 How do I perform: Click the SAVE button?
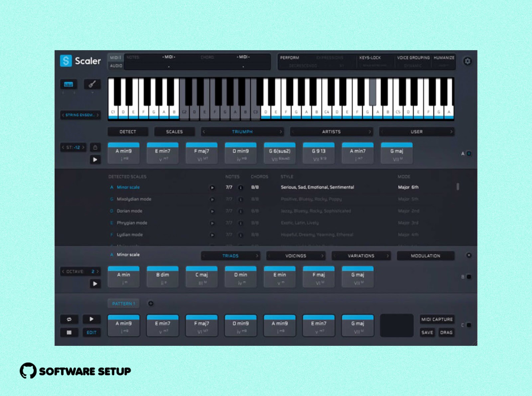(427, 333)
